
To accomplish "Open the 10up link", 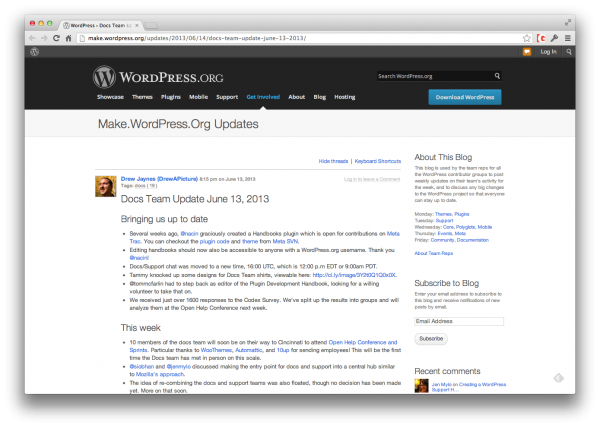I will point(283,350).
